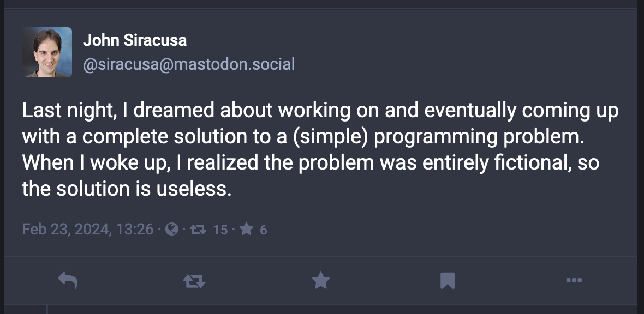Show the 6 favorites count
The width and height of the screenshot is (644, 314).
click(x=263, y=230)
